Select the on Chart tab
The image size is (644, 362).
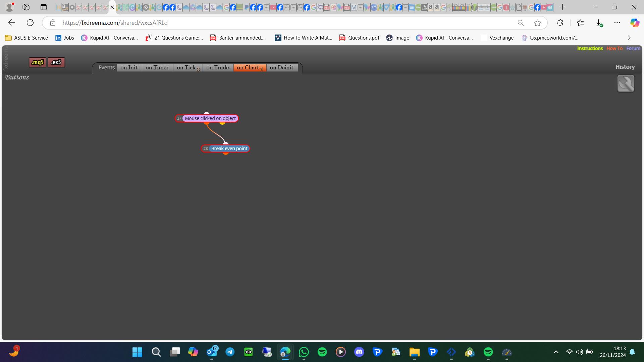tap(250, 68)
